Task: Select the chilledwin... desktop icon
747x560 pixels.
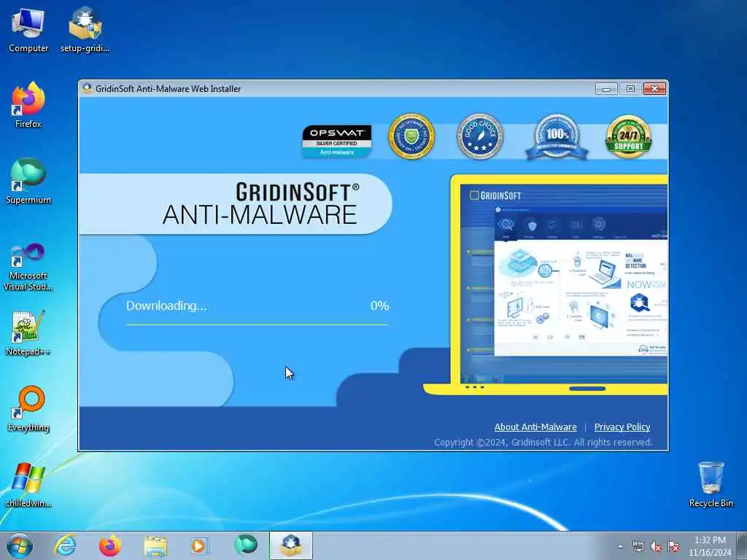Action: click(x=28, y=484)
